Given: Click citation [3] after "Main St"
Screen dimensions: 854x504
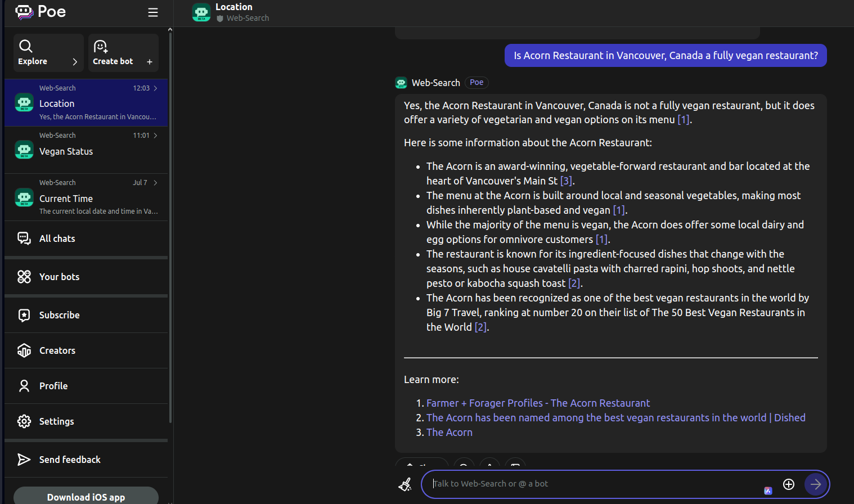Looking at the screenshot, I should [566, 181].
